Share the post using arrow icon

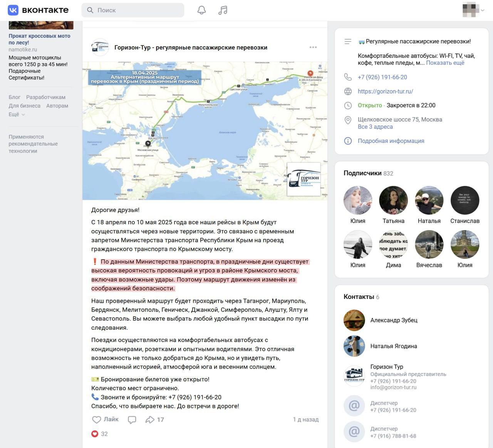tap(150, 420)
